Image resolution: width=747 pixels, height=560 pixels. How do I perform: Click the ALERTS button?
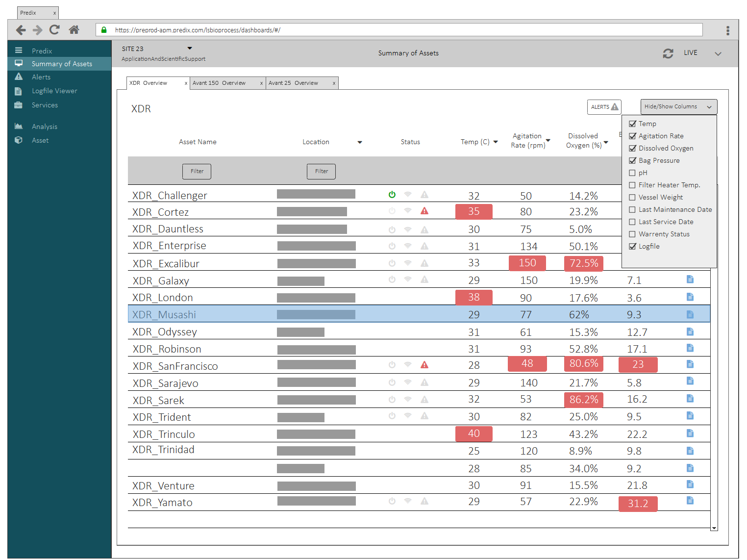click(604, 107)
